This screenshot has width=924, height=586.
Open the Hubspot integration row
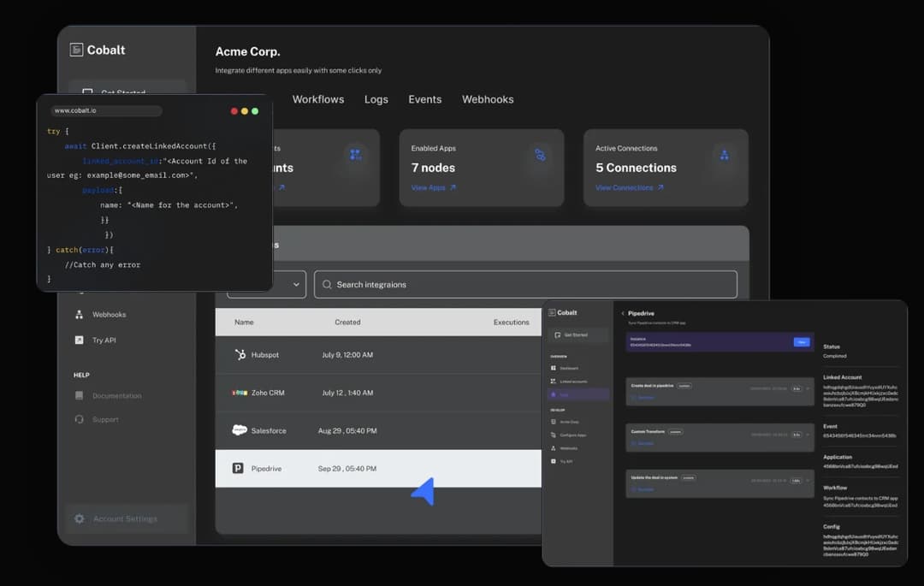tap(378, 355)
